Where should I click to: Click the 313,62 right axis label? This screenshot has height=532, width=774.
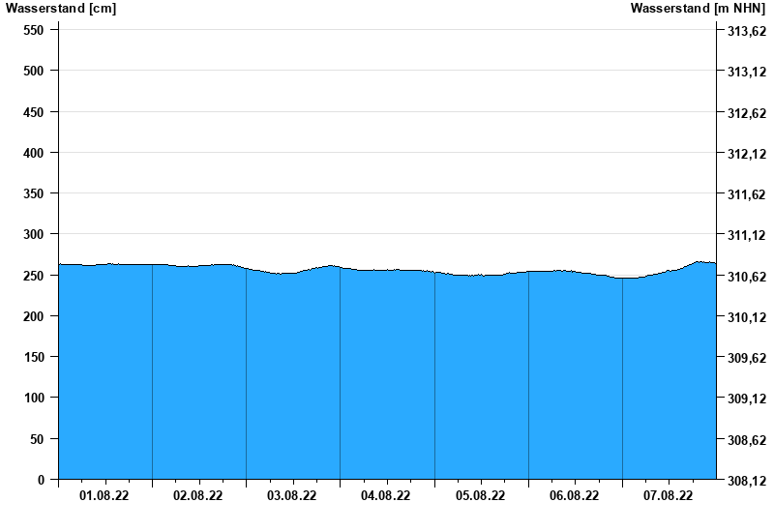pos(747,31)
